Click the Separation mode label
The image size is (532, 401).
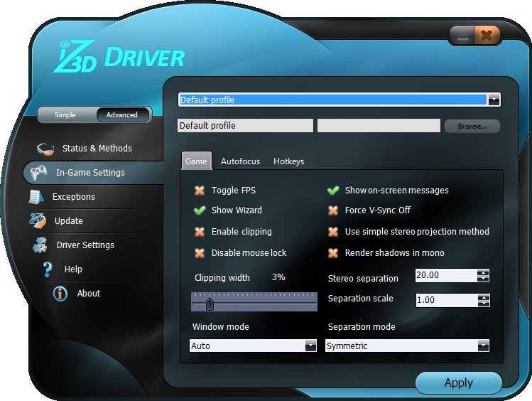point(362,326)
